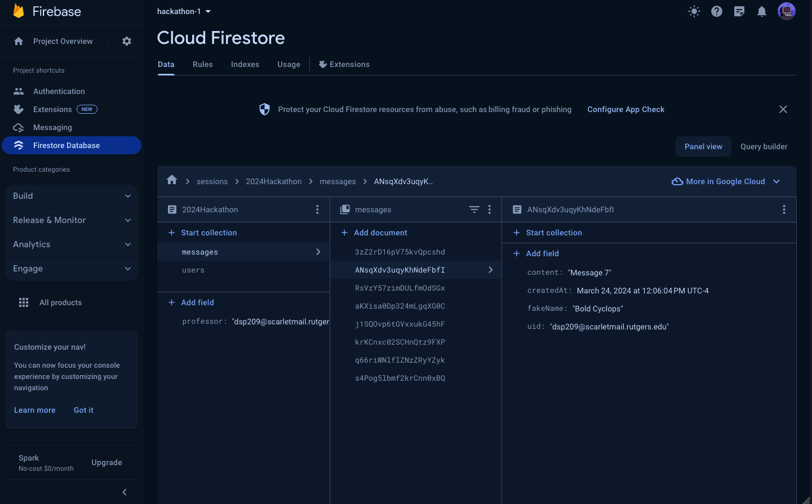Select Panel view mode
This screenshot has height=504, width=812.
tap(703, 146)
